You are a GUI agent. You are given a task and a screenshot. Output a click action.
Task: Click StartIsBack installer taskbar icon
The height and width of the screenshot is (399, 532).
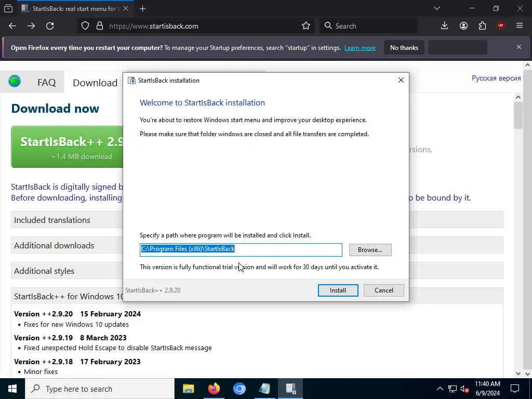click(290, 389)
